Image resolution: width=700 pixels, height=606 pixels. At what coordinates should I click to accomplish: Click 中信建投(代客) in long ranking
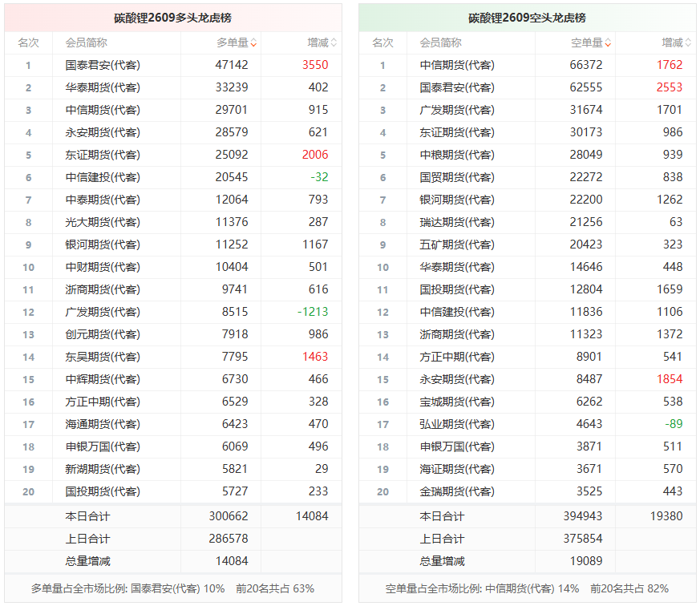pos(103,178)
